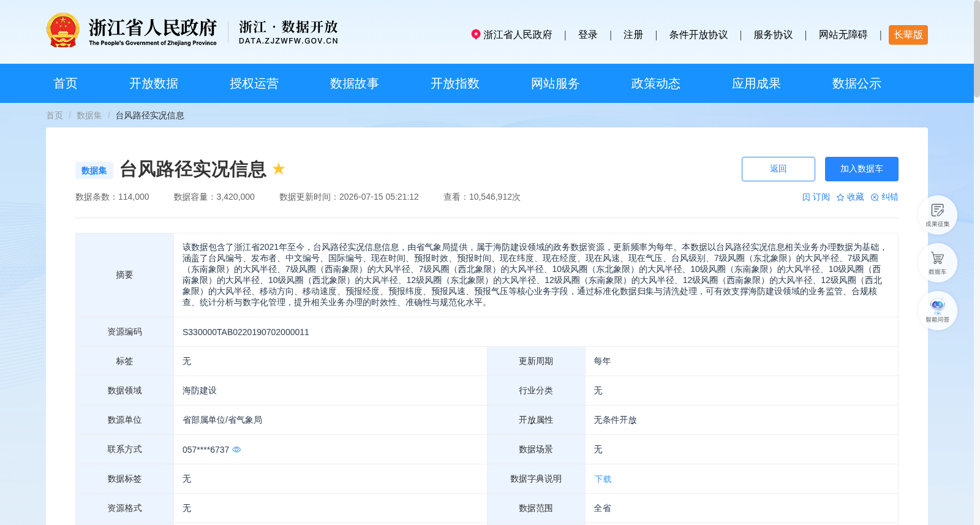Image resolution: width=980 pixels, height=525 pixels.
Task: Open the 成果征集 floating sidebar button
Action: click(x=937, y=215)
